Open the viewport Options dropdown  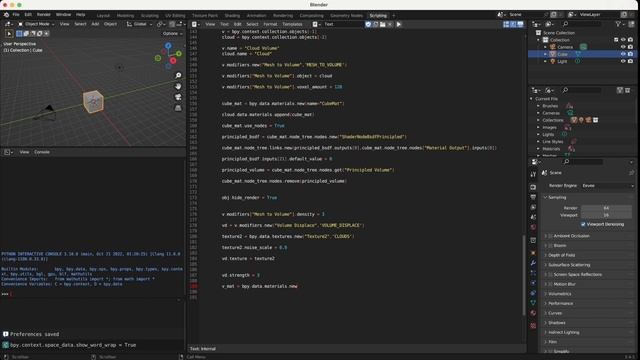[173, 33]
